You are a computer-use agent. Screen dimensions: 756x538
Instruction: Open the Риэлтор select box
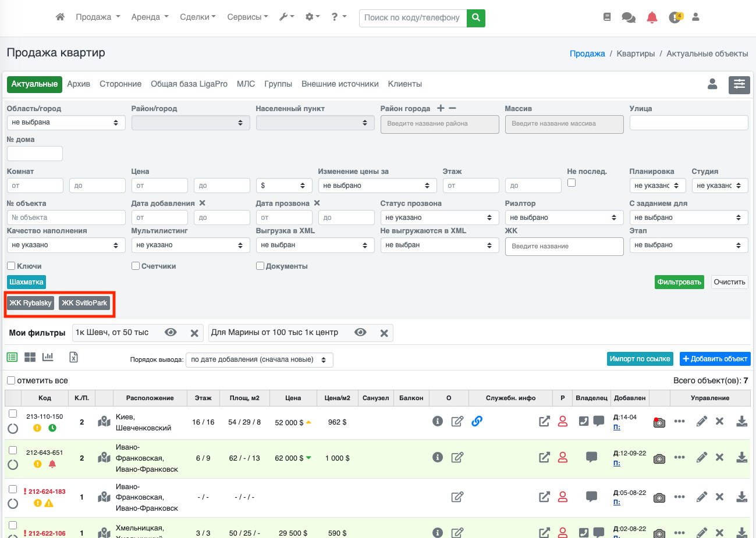click(x=563, y=218)
